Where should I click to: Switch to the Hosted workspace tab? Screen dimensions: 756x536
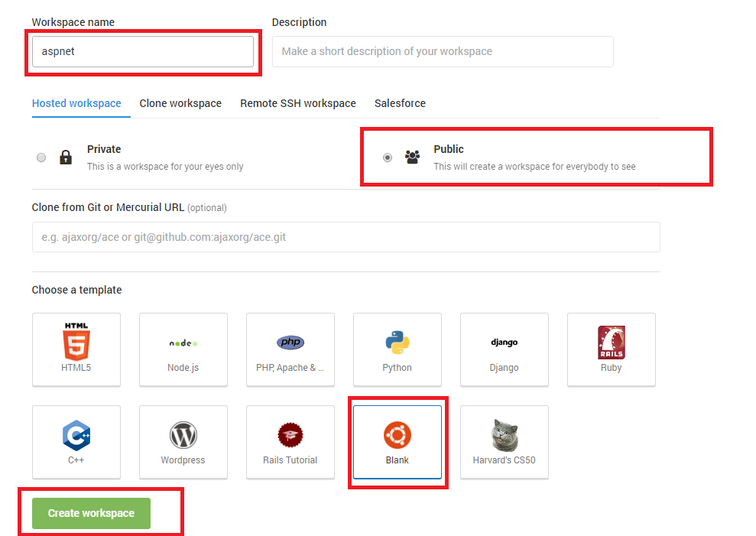(x=76, y=103)
